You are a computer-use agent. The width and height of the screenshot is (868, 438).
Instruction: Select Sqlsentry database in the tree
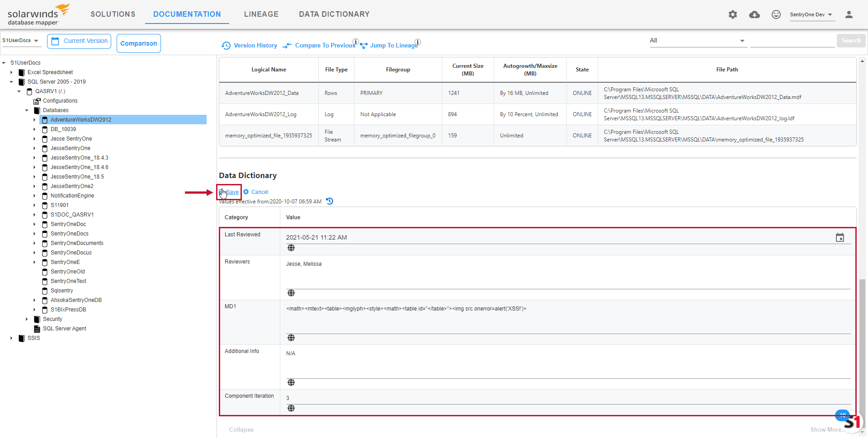pos(62,291)
